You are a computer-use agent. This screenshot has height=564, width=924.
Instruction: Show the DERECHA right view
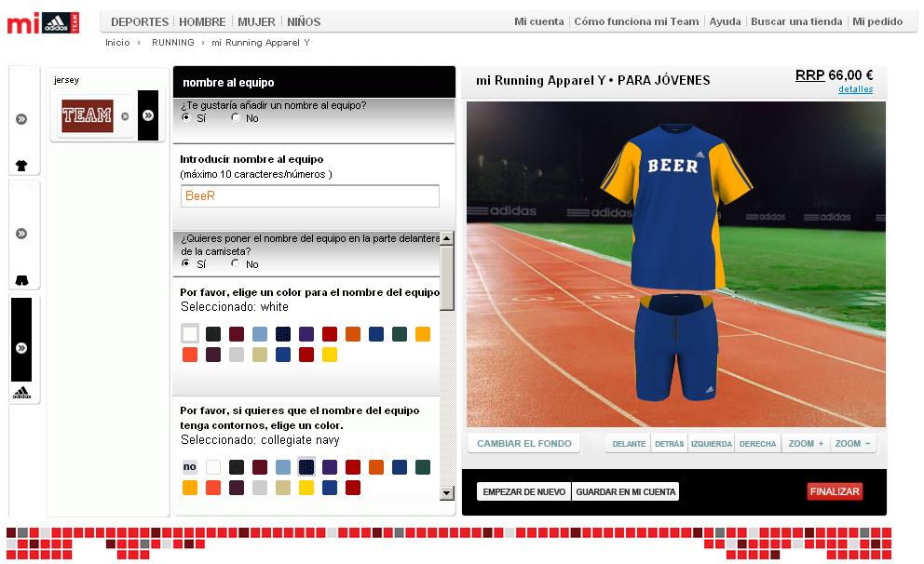758,443
